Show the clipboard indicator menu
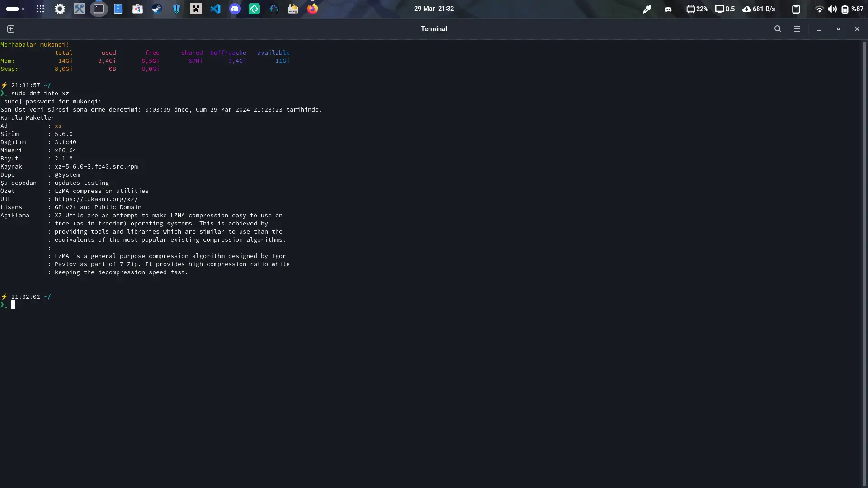Screen dimensions: 868x488 [x=796, y=9]
